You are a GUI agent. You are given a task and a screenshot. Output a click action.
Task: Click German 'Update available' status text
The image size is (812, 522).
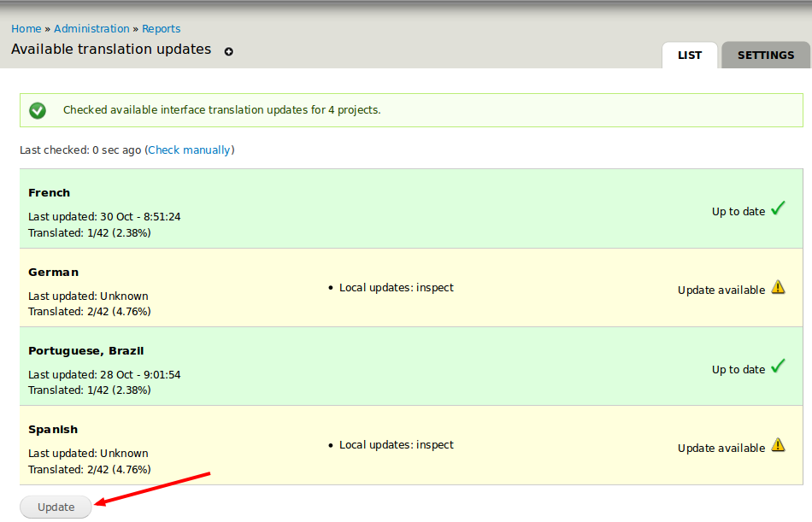pyautogui.click(x=721, y=290)
